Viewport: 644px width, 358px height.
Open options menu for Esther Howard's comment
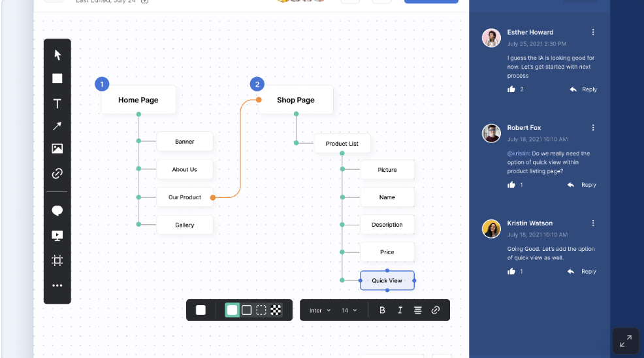click(593, 32)
